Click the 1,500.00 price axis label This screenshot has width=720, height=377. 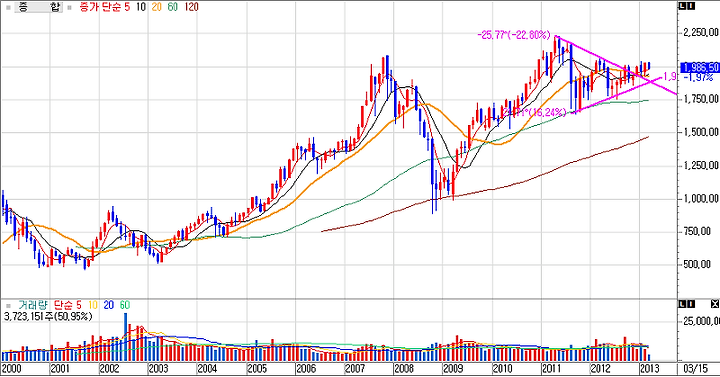tap(701, 132)
